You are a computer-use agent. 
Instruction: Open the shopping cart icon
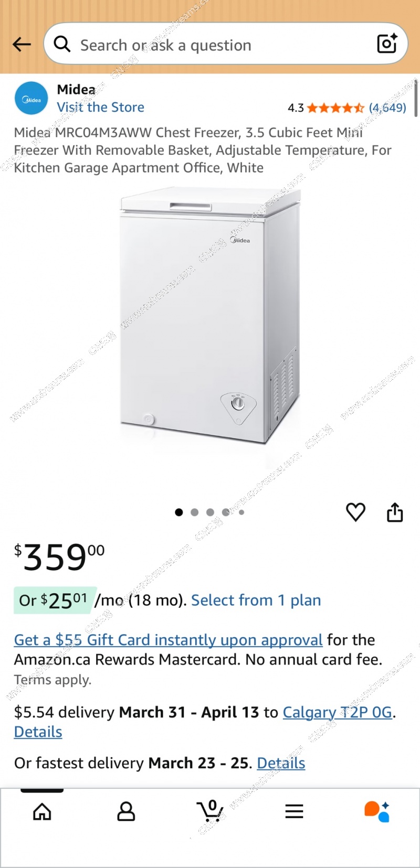210,811
